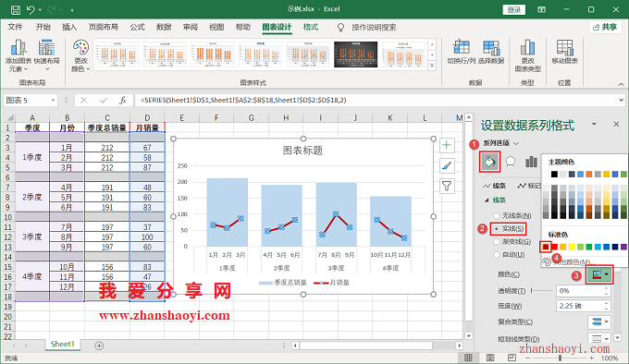Click the line Width input field
Viewport: 629px width, 364px height.
581,306
